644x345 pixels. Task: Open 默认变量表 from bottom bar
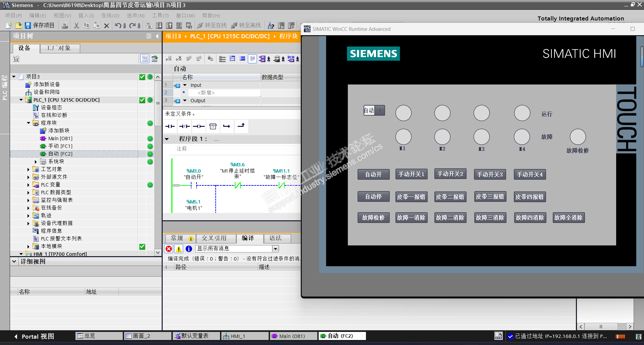click(x=197, y=336)
